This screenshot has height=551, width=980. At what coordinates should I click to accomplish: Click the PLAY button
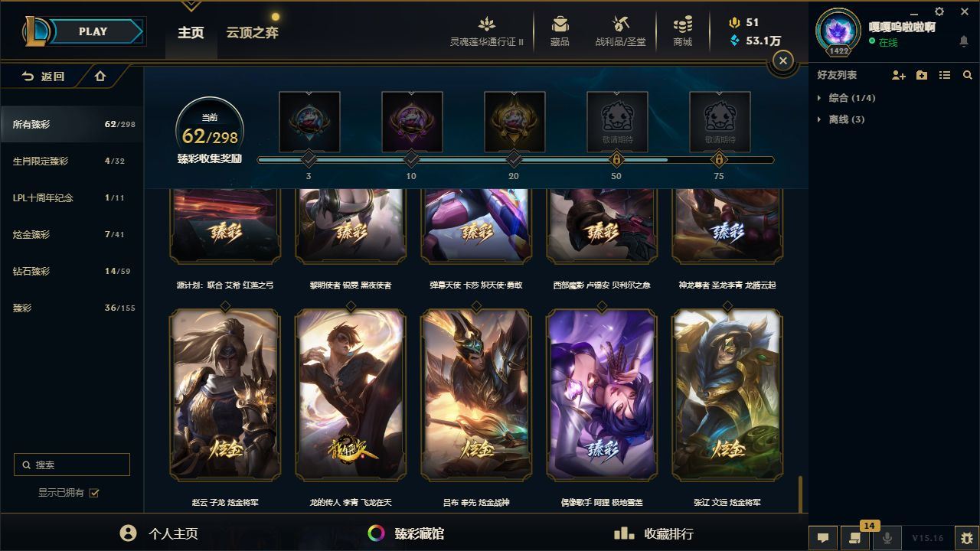(93, 31)
